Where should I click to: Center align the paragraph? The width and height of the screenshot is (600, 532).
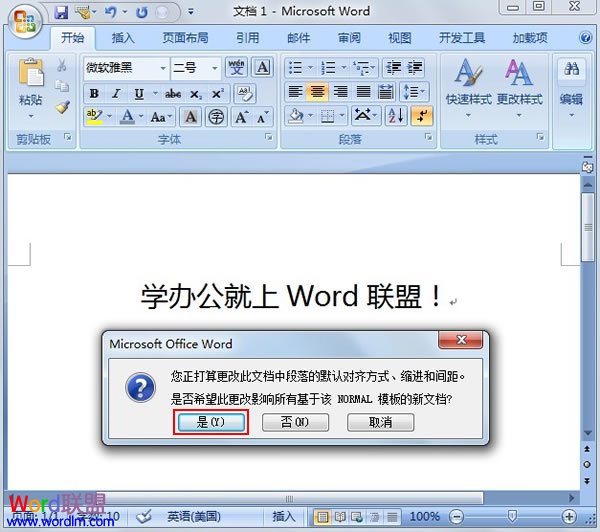point(317,92)
